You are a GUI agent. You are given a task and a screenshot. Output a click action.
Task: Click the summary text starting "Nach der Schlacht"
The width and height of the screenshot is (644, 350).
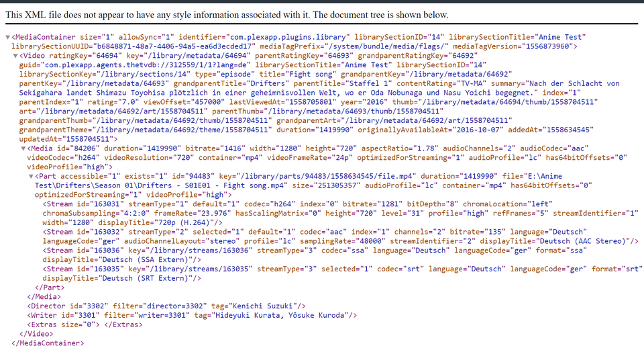tap(319, 88)
